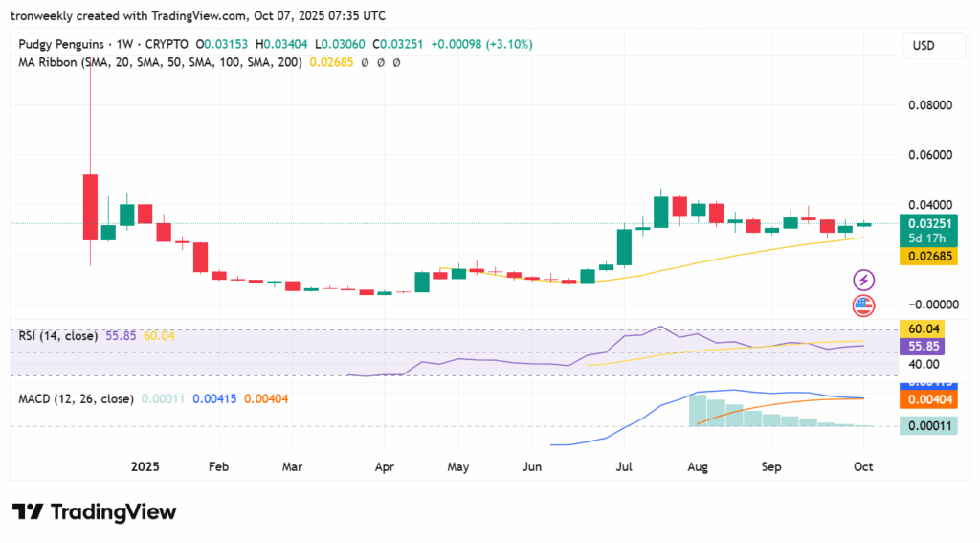Click the yellow 60.04 RSI axis label
The width and height of the screenshot is (980, 543).
(x=926, y=328)
